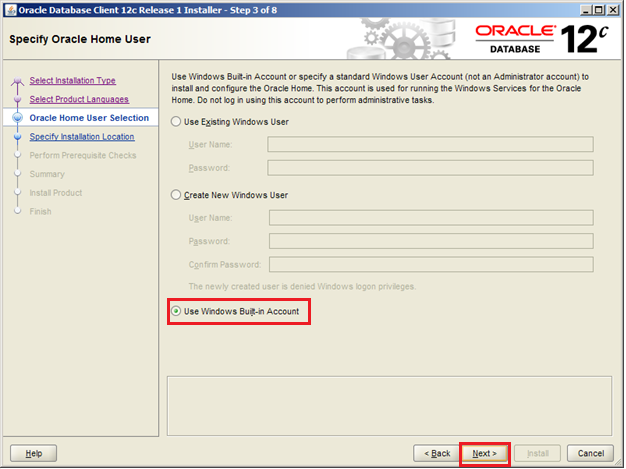Viewport: 626px width, 469px height.
Task: Maximize the installer window
Action: (x=599, y=10)
